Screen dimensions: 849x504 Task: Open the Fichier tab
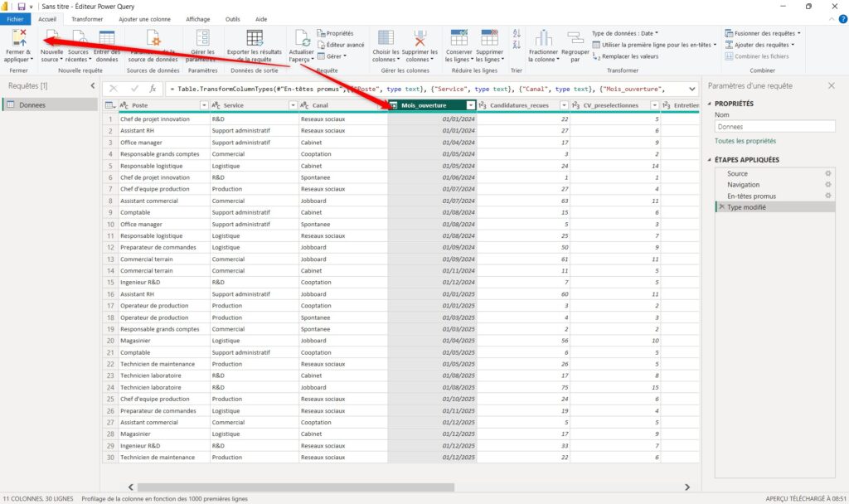click(x=15, y=19)
